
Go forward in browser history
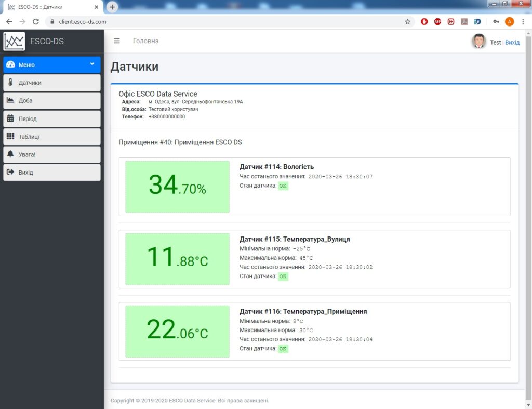pyautogui.click(x=22, y=22)
